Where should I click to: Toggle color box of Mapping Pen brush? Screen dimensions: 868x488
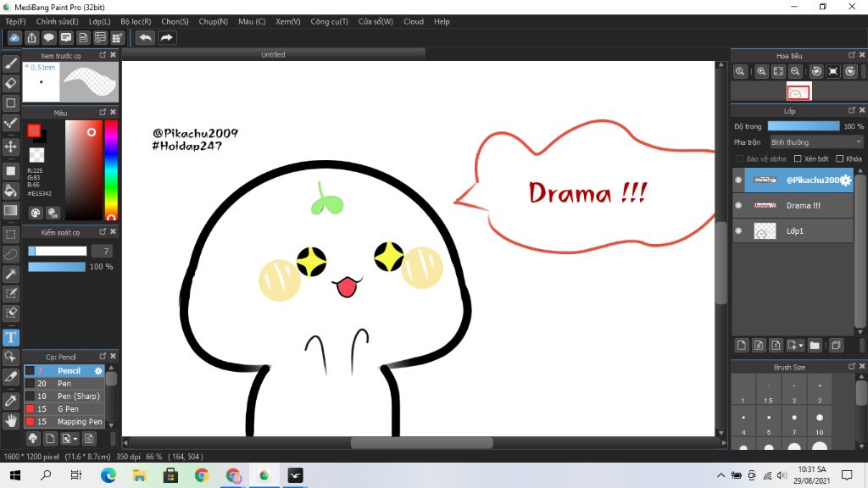(x=30, y=422)
